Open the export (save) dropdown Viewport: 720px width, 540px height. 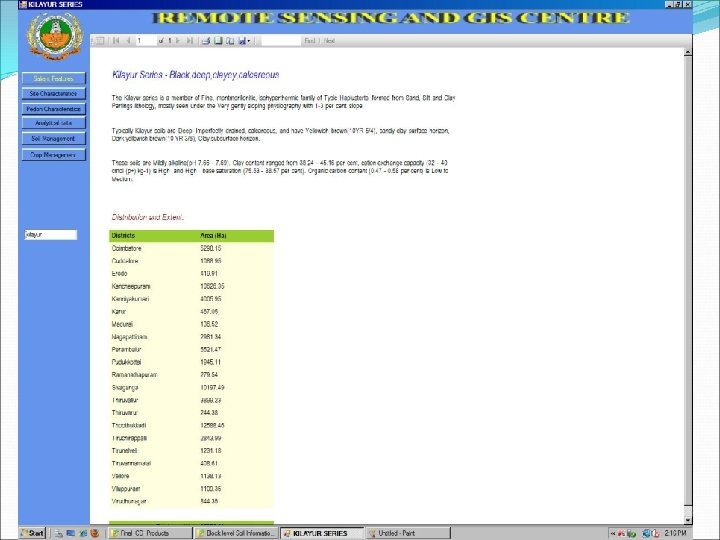click(x=244, y=41)
